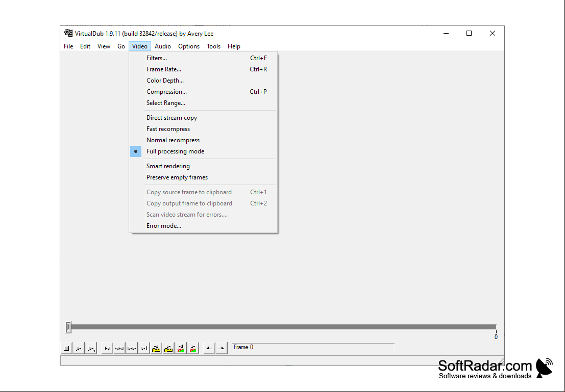Jump to the start of the video
Viewport: 565px width, 392px height.
(107, 349)
